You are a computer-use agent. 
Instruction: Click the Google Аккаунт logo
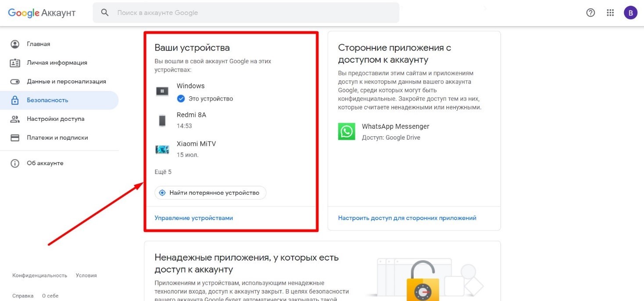42,13
